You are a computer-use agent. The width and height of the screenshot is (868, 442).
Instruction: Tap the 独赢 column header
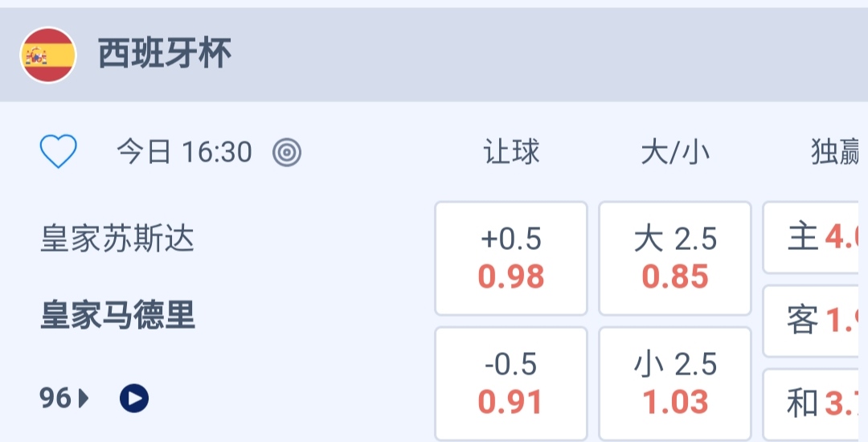[x=836, y=152]
